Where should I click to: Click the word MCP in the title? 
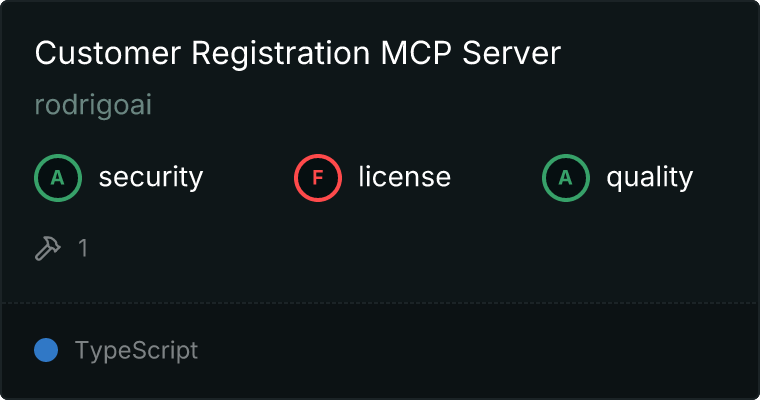coord(416,53)
